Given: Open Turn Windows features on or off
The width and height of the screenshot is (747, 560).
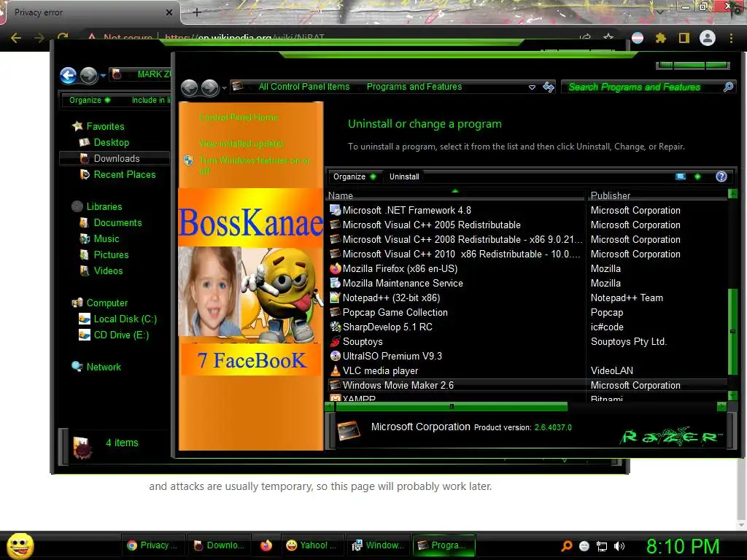Looking at the screenshot, I should click(x=255, y=166).
